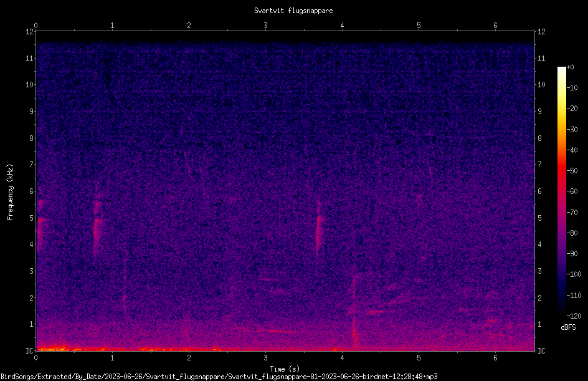Click the bright 5 kHz chirp just before 4 seconds
The height and width of the screenshot is (381, 588).
click(x=319, y=229)
